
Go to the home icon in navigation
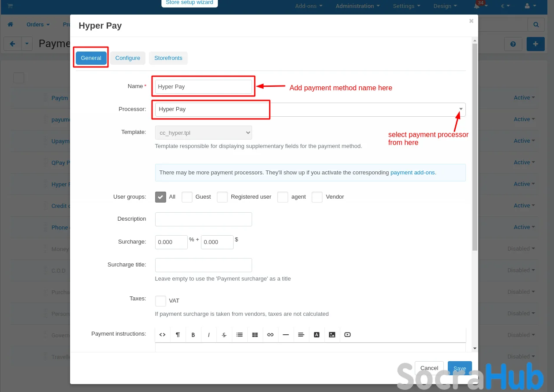coord(11,25)
